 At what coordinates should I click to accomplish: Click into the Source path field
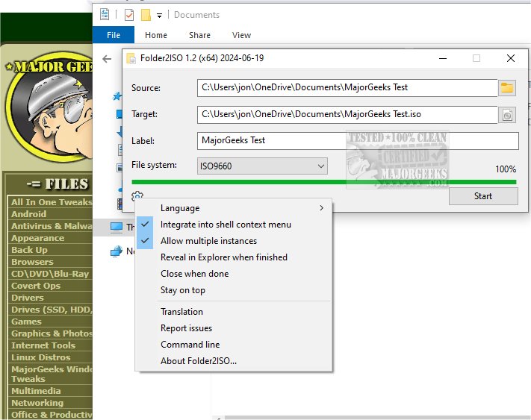[347, 88]
